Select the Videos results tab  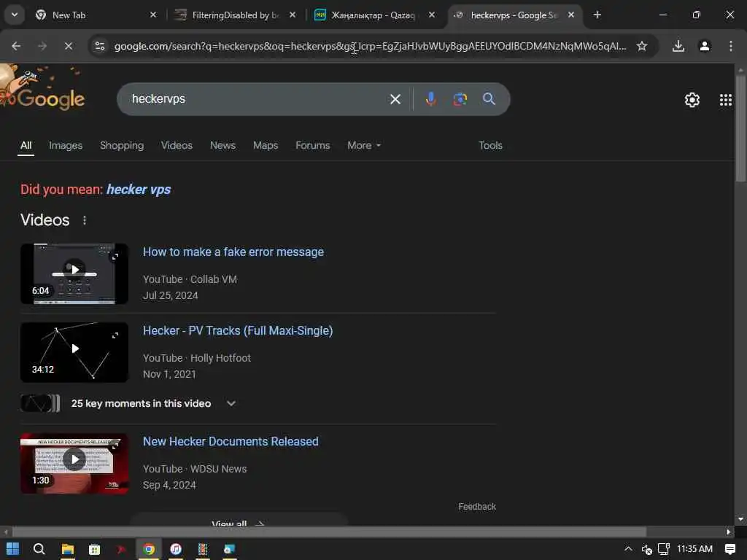point(177,145)
